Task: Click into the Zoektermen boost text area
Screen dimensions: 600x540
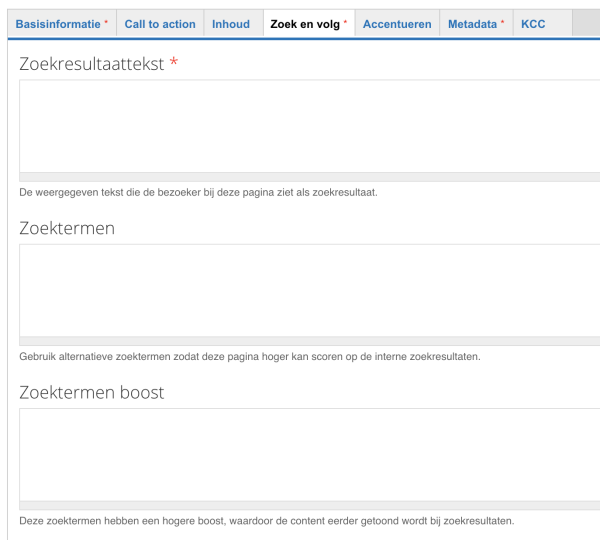Action: click(310, 454)
